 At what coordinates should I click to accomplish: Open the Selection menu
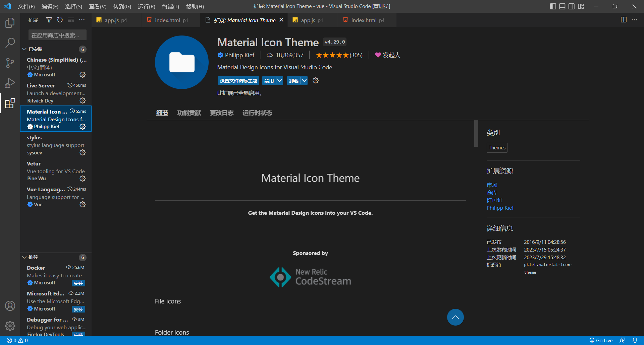tap(73, 6)
